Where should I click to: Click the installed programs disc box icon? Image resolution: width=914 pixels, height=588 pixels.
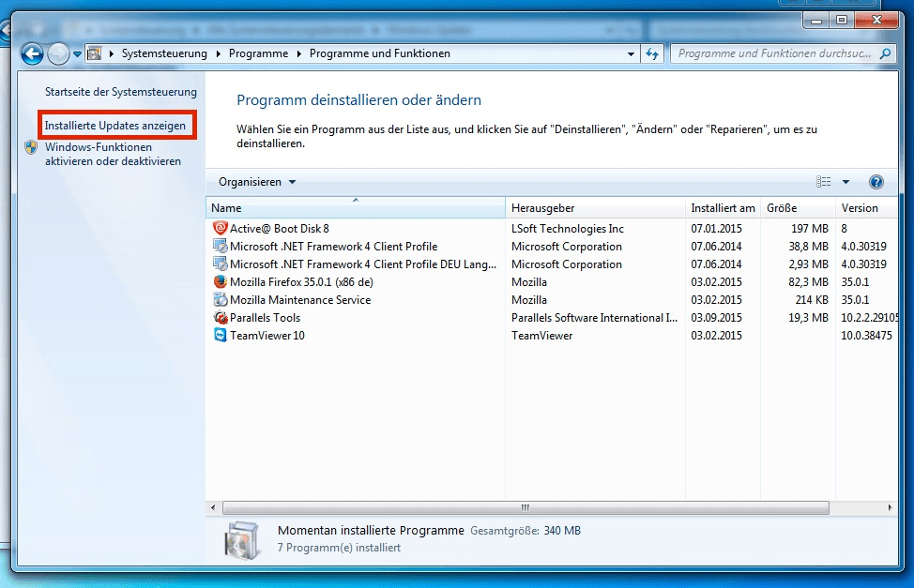[242, 540]
